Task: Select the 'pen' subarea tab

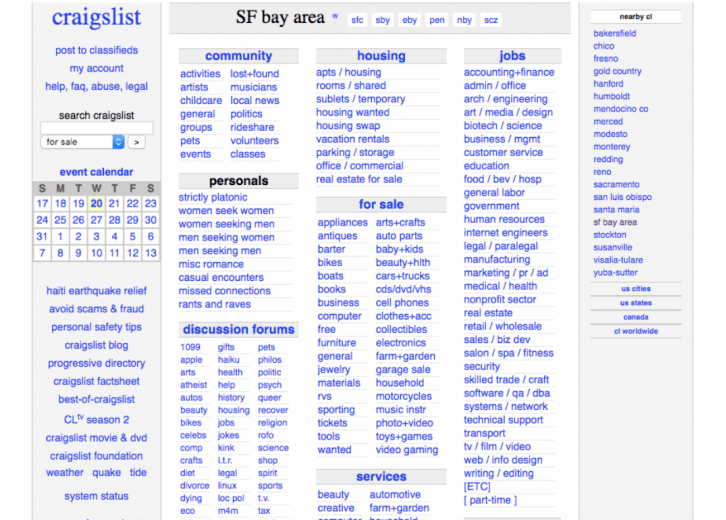Action: point(437,20)
